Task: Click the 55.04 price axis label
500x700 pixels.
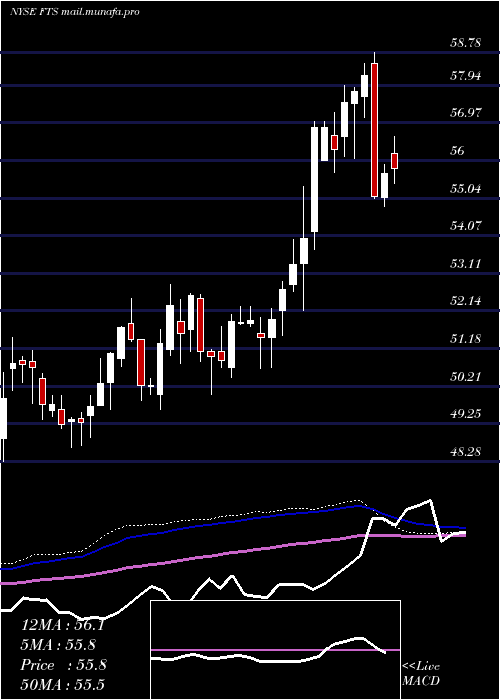Action: coord(466,188)
